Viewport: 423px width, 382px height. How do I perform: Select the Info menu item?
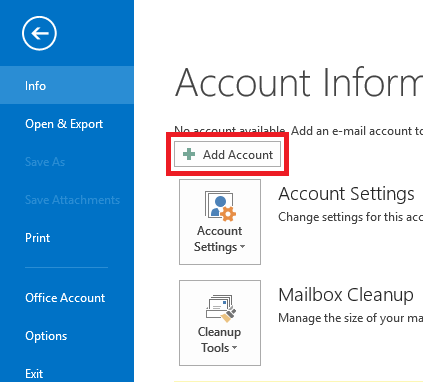coord(67,85)
